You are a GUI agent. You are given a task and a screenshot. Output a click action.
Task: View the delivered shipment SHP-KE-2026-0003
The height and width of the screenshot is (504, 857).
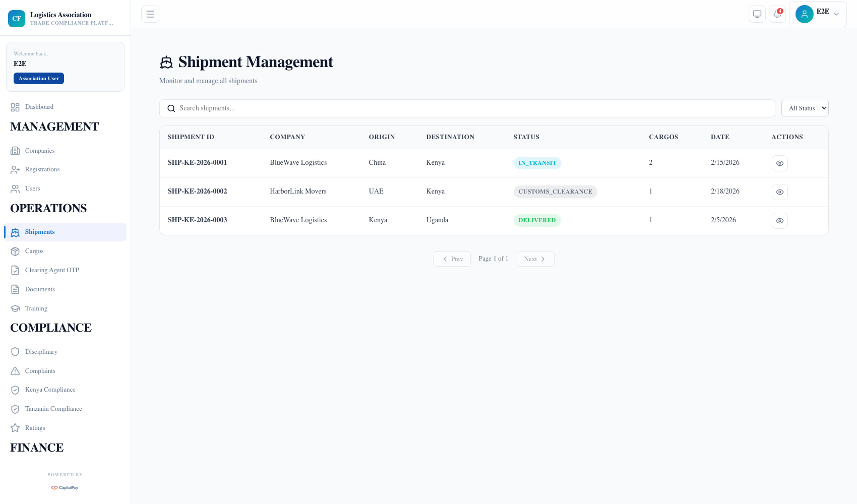[779, 220]
